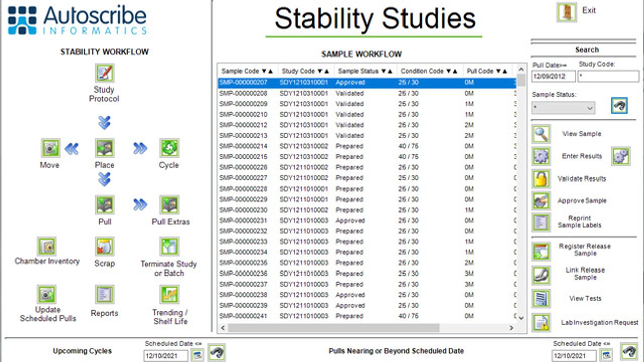Select row SMP-000000231

click(367, 220)
